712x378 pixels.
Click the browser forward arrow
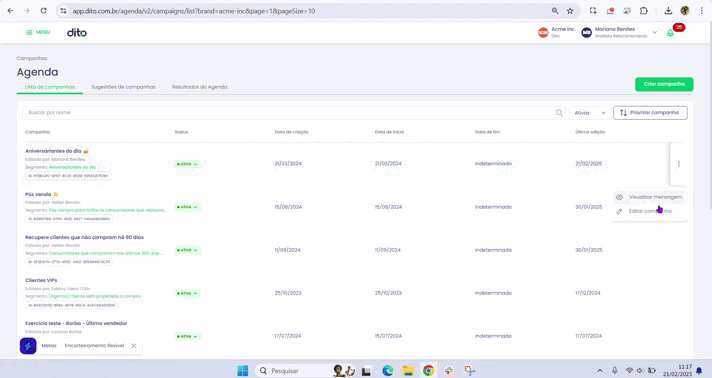click(x=27, y=10)
